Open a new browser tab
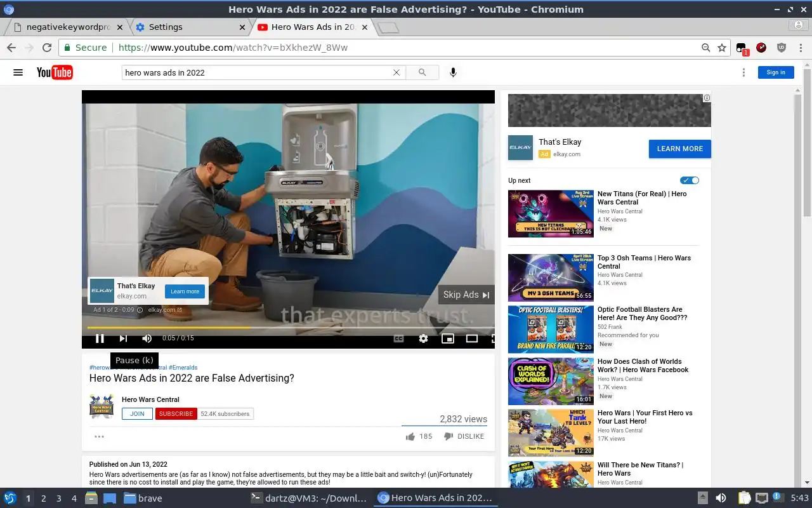The height and width of the screenshot is (508, 812). point(388,27)
